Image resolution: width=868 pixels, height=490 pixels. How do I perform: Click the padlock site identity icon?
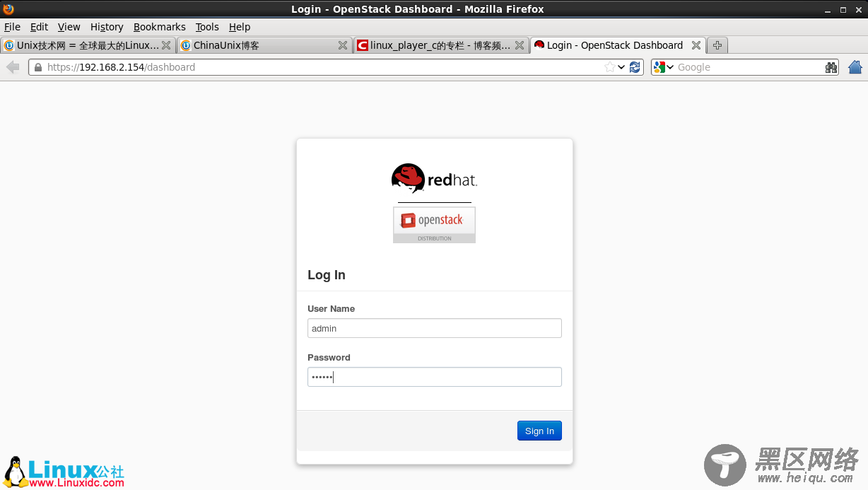tap(37, 67)
